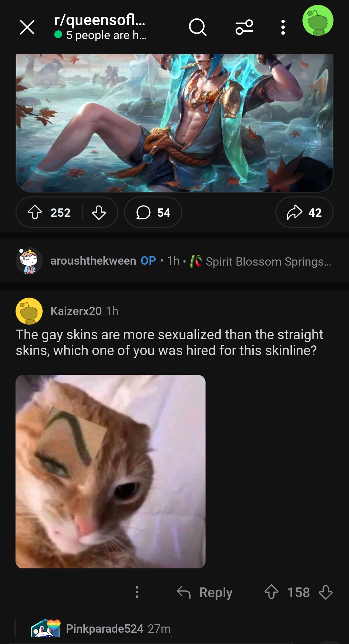Open the post's Spirit Blossom artwork image
Screen dimensions: 349x644
point(174,123)
